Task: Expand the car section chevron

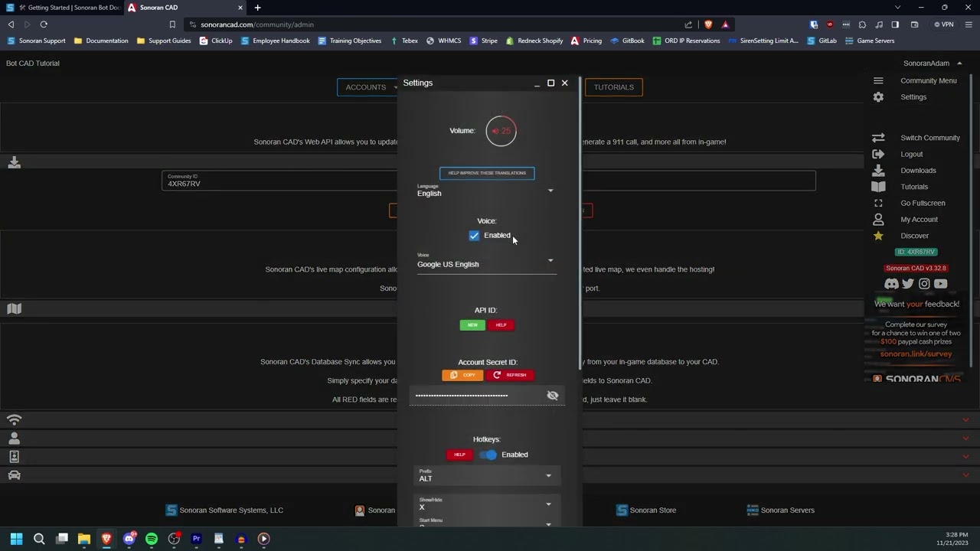Action: coord(965,475)
